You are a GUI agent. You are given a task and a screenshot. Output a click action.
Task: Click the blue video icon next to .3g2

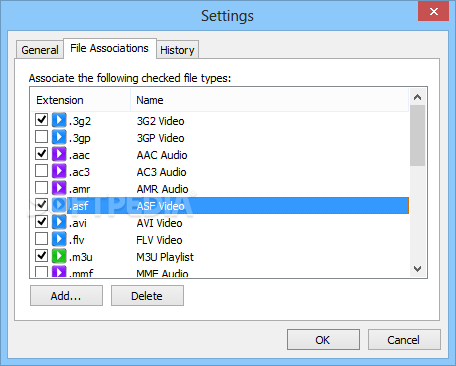[x=59, y=120]
